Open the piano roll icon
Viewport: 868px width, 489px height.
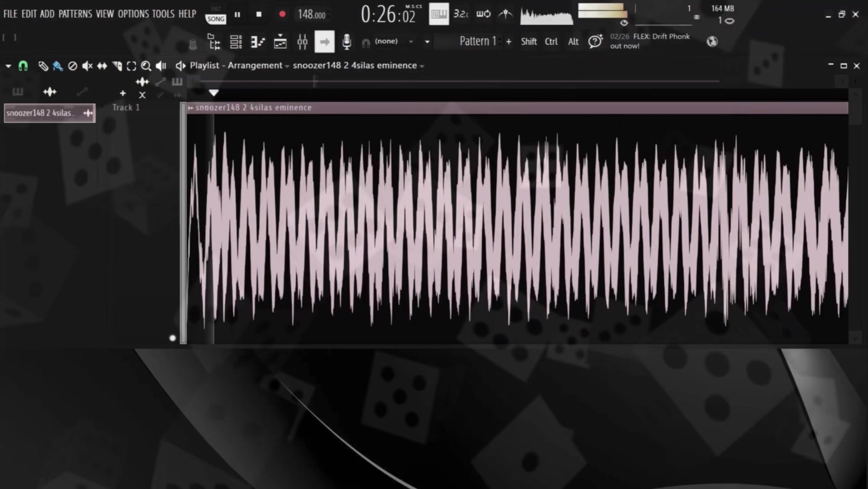(x=258, y=42)
